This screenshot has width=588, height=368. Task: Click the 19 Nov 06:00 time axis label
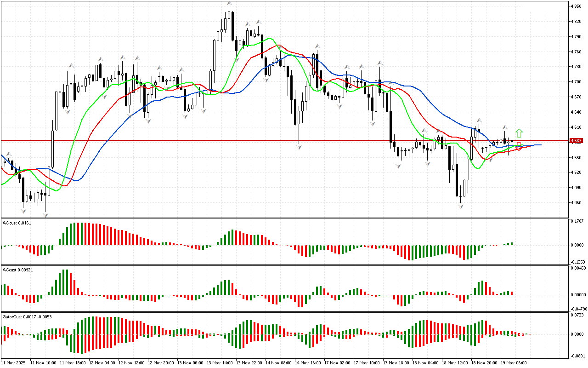click(514, 362)
